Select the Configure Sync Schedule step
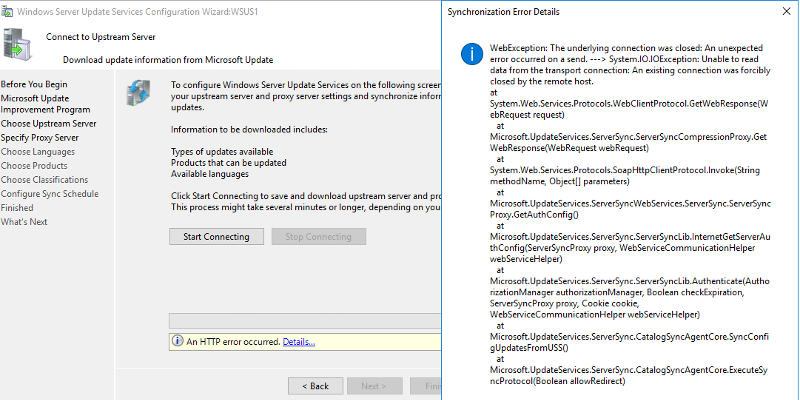800x400 pixels. coord(50,194)
